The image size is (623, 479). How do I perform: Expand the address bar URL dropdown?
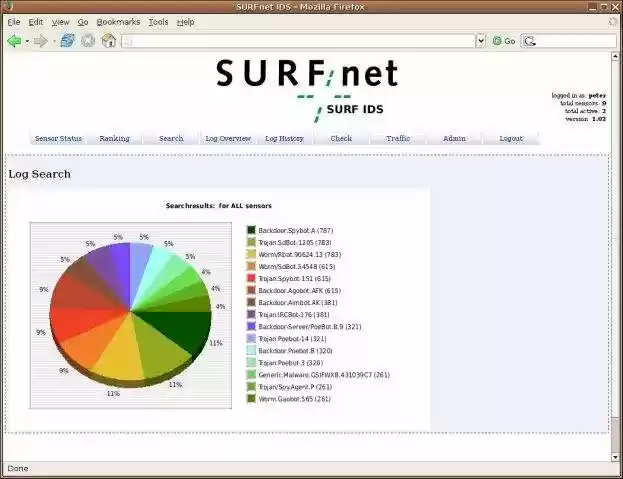(x=481, y=41)
